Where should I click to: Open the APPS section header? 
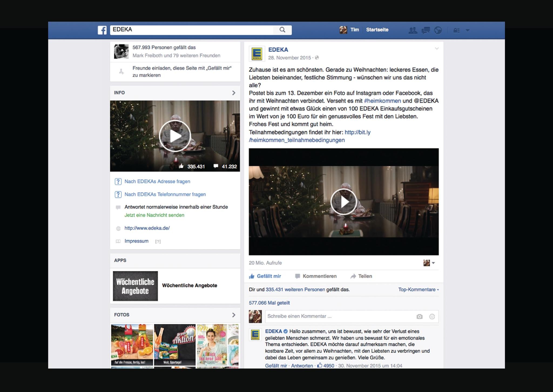tap(175, 261)
